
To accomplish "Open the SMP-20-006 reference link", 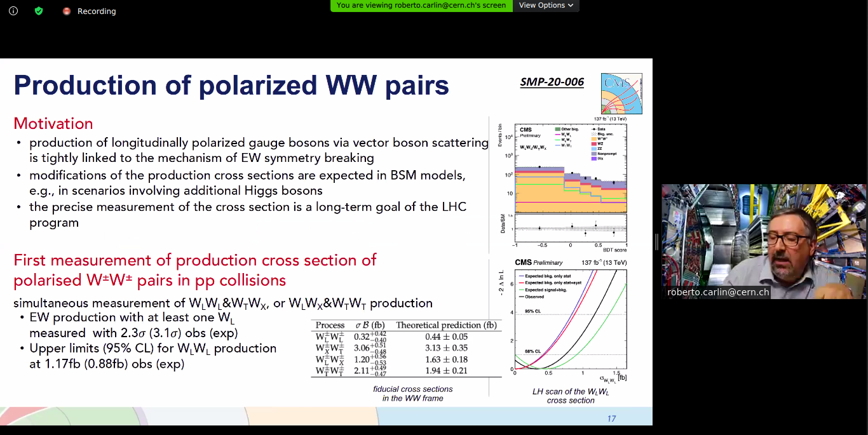I will point(552,82).
